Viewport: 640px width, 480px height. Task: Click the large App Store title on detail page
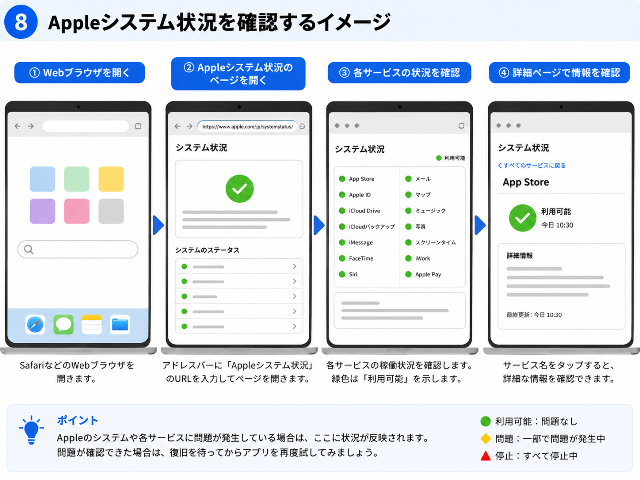526,182
